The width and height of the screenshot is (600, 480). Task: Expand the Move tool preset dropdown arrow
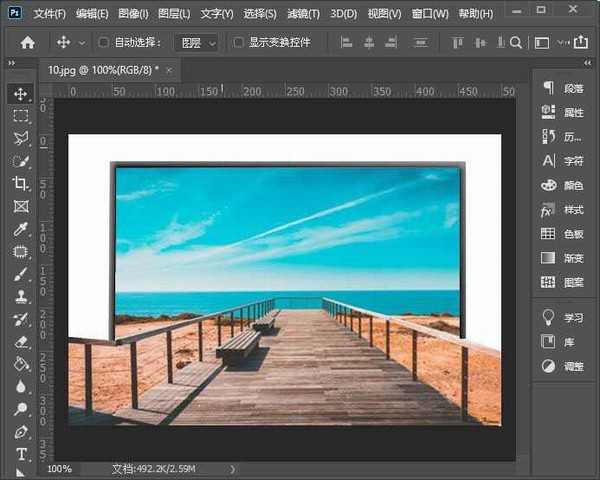point(81,43)
